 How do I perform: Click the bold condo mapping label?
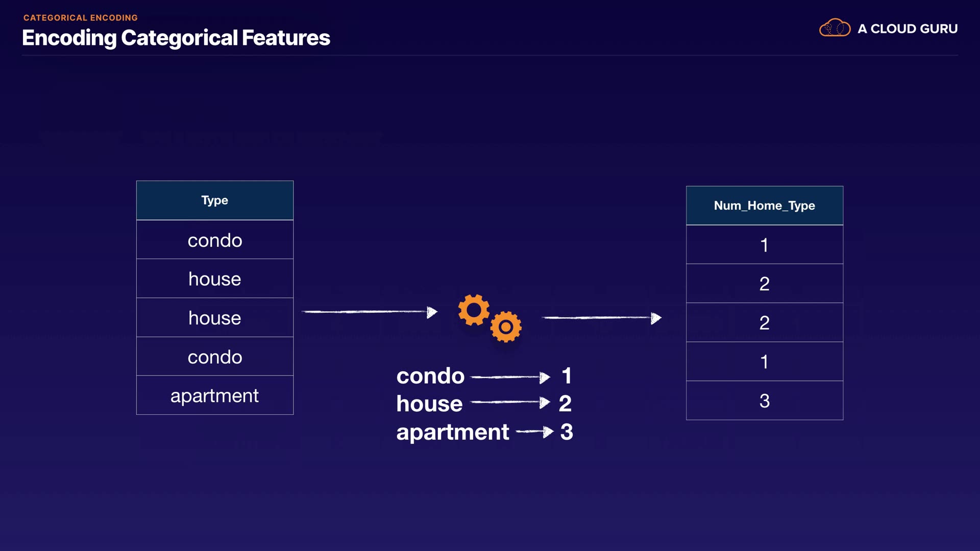tap(430, 376)
